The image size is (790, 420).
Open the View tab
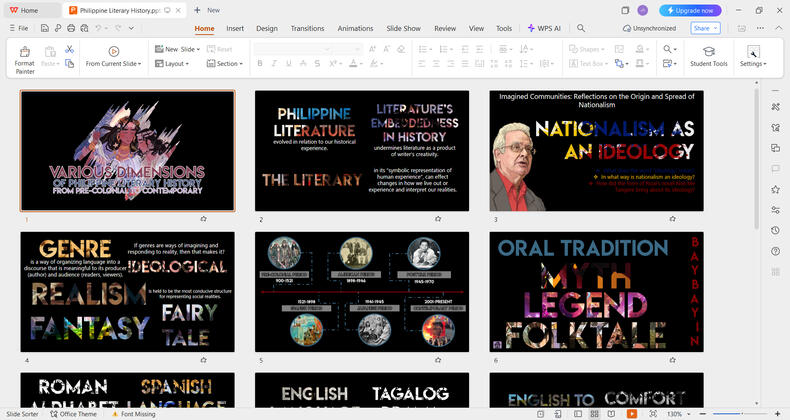coord(476,28)
